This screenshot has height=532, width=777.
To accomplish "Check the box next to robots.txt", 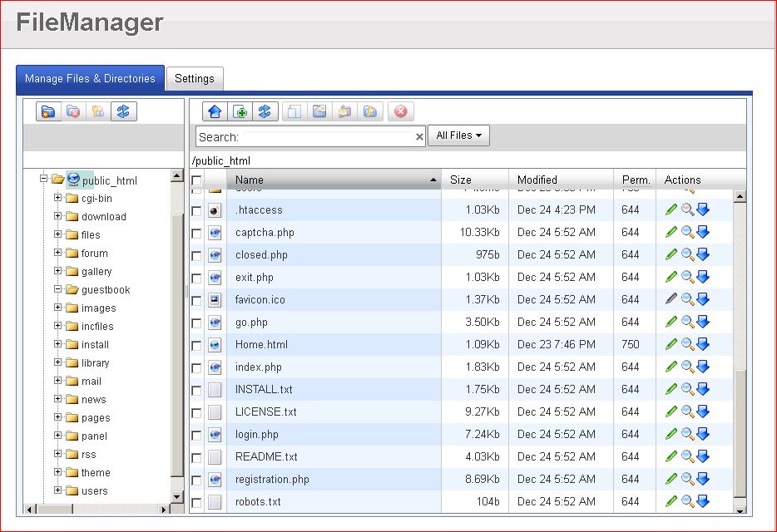I will [x=196, y=502].
